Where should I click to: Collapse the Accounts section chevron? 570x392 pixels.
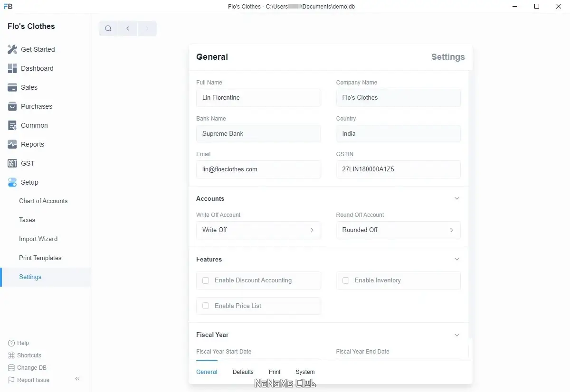pyautogui.click(x=457, y=198)
